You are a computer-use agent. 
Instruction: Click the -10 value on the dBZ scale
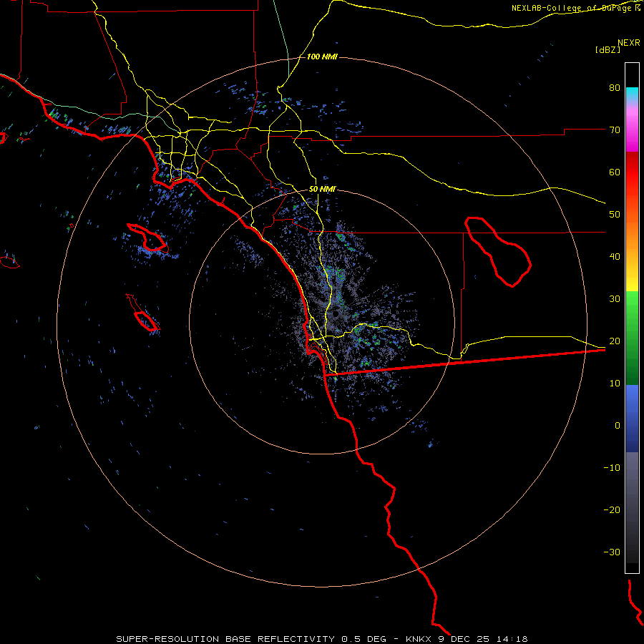[612, 468]
